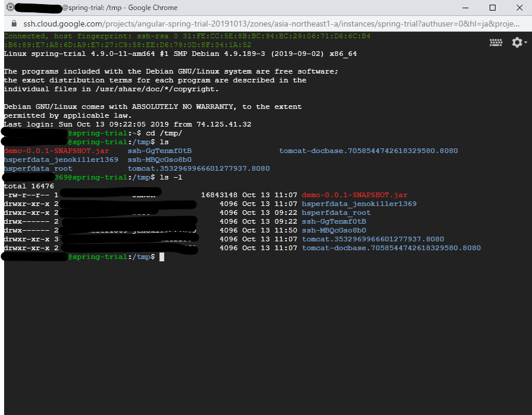Click the 11:50 timestamp for ssh-MBQcGso8b0
532x415 pixels.
285,230
